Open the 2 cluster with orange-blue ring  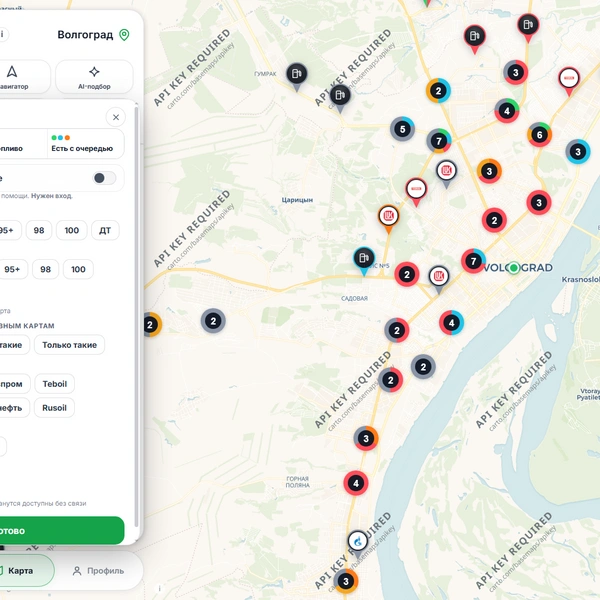438,91
